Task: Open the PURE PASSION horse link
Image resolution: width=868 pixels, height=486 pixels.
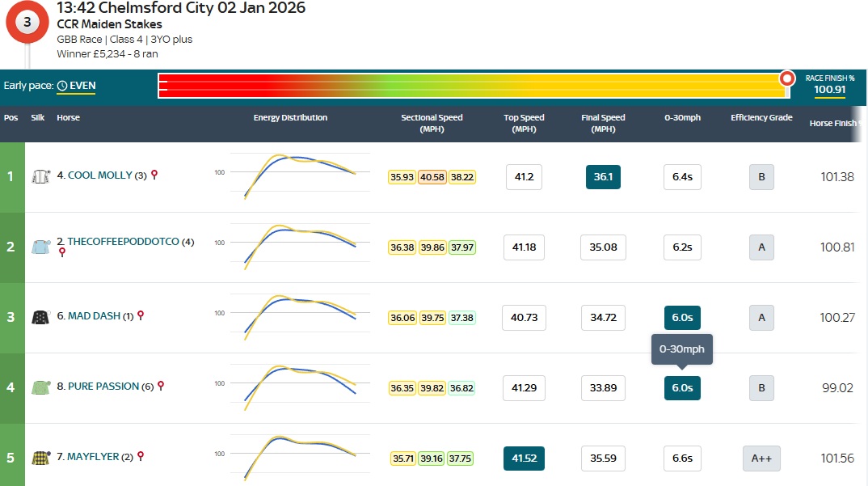Action: (x=103, y=387)
